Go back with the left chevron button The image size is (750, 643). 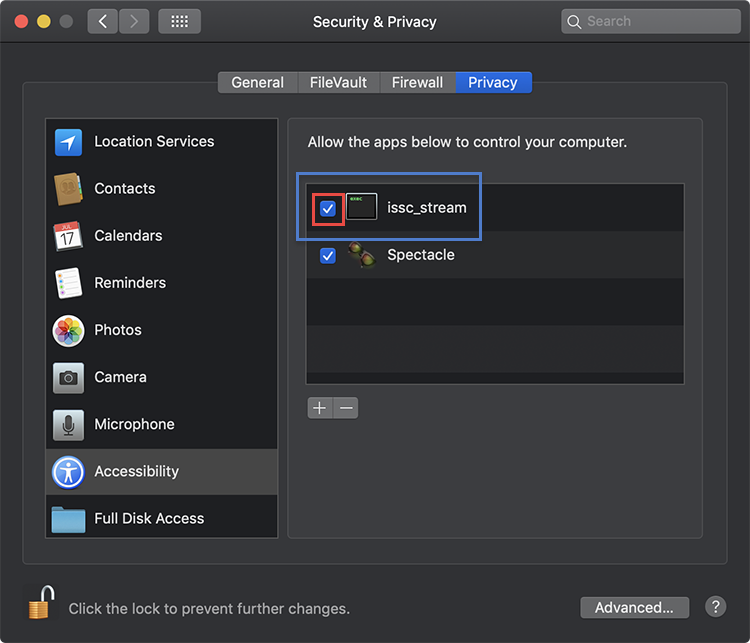[x=102, y=21]
